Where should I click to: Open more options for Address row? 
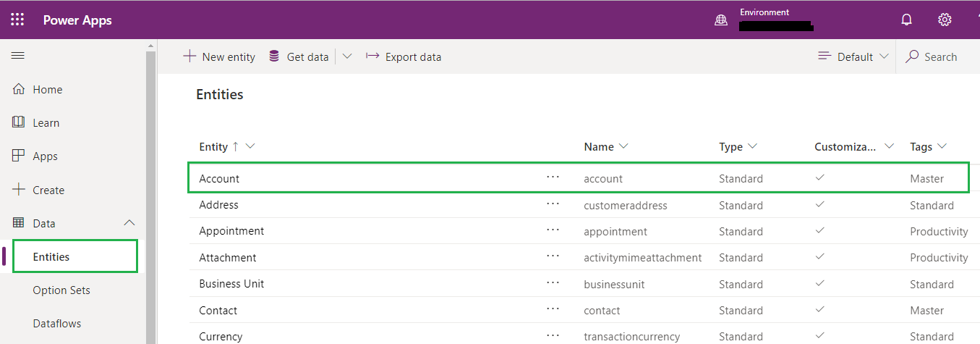point(553,204)
